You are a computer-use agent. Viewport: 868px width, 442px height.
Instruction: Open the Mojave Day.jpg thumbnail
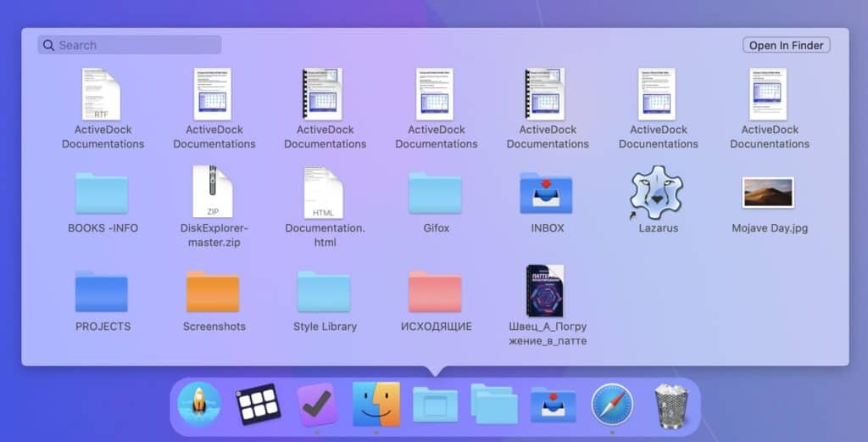tap(768, 193)
